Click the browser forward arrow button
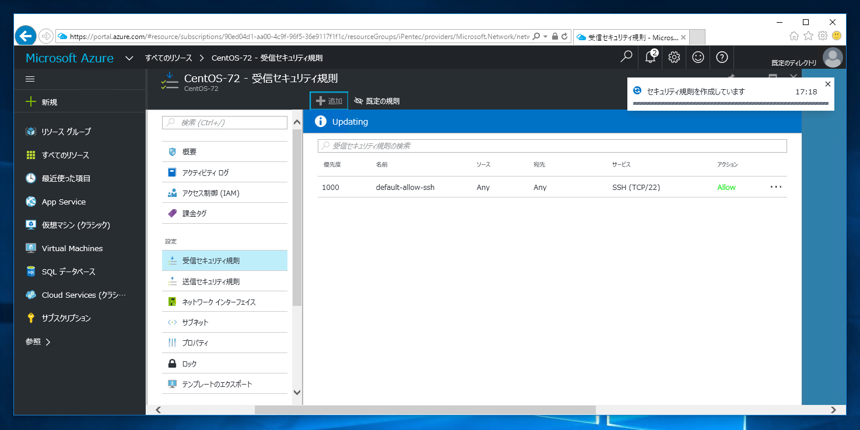The image size is (860, 430). 46,36
